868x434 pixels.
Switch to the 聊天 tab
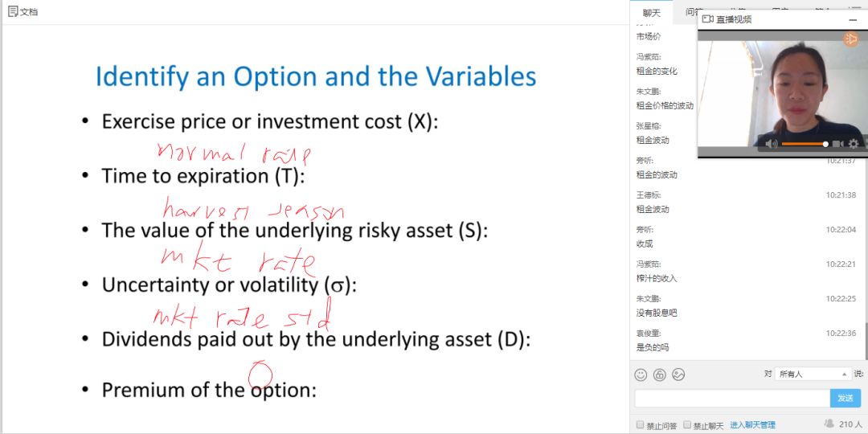click(x=651, y=12)
